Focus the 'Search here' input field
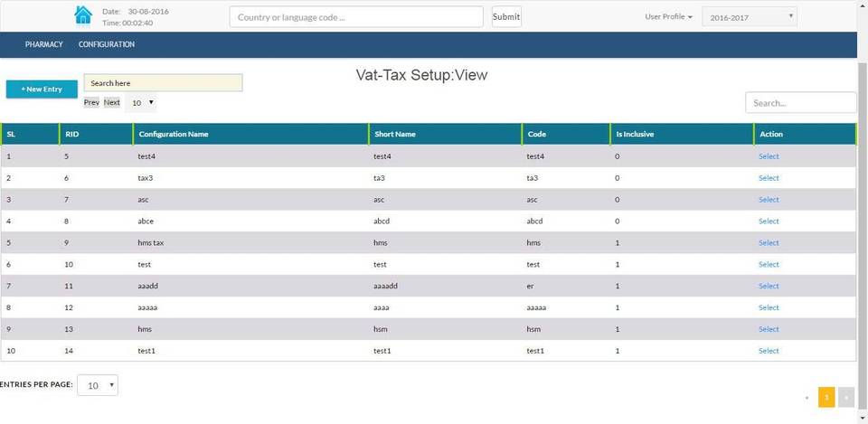 pyautogui.click(x=163, y=83)
